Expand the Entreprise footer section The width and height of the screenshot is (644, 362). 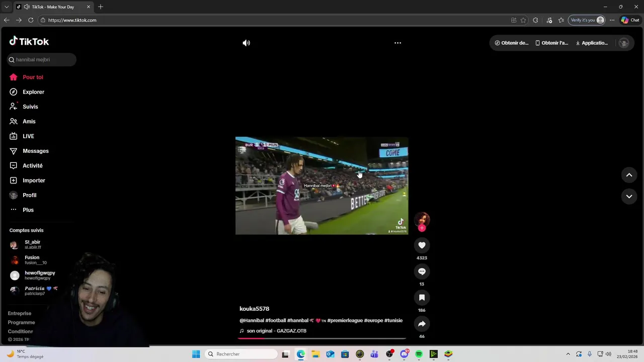[20, 313]
